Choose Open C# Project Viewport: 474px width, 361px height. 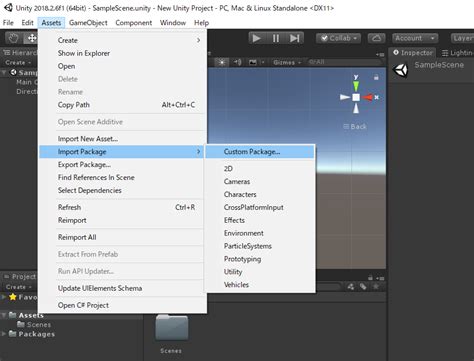[x=122, y=305]
